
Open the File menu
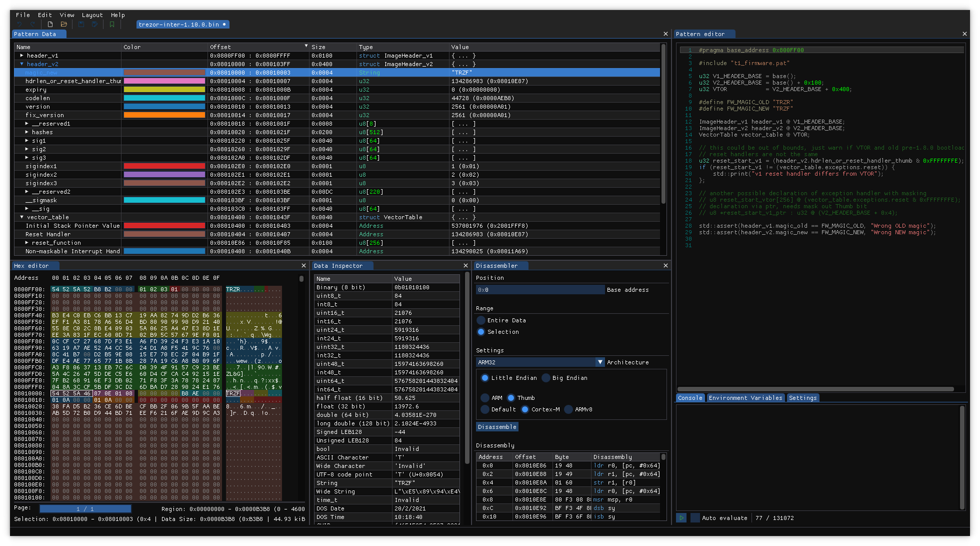(23, 15)
